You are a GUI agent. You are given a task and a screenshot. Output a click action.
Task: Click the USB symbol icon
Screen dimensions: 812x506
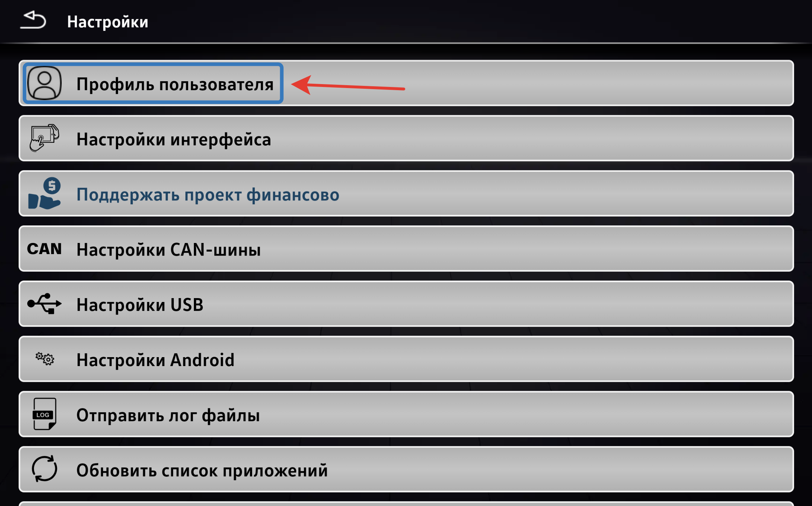click(44, 304)
